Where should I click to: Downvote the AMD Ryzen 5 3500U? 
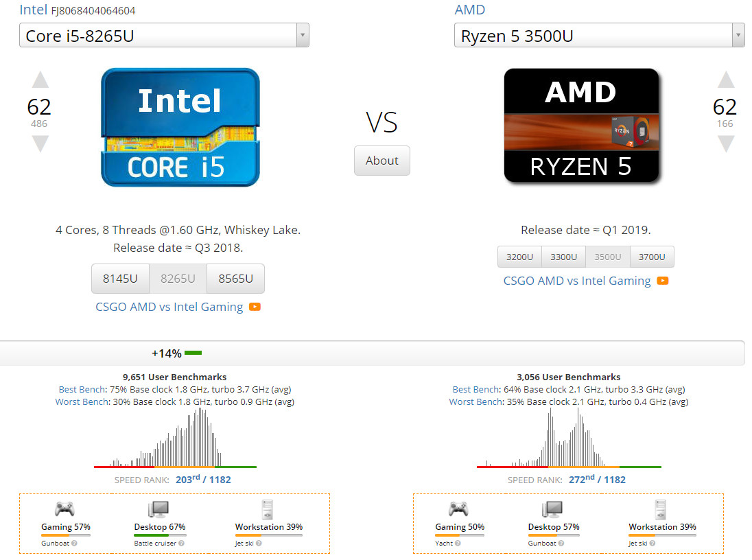(726, 143)
